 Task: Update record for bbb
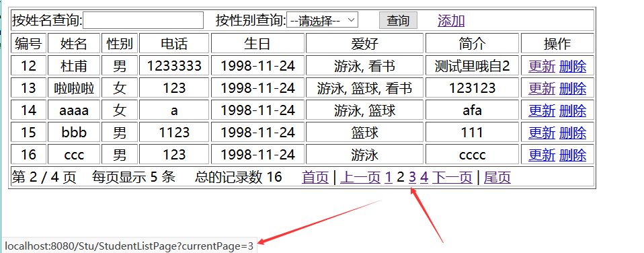(542, 133)
